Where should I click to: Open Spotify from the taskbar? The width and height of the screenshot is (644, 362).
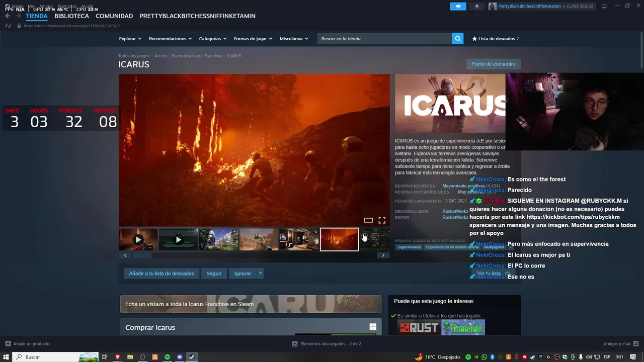[168, 357]
